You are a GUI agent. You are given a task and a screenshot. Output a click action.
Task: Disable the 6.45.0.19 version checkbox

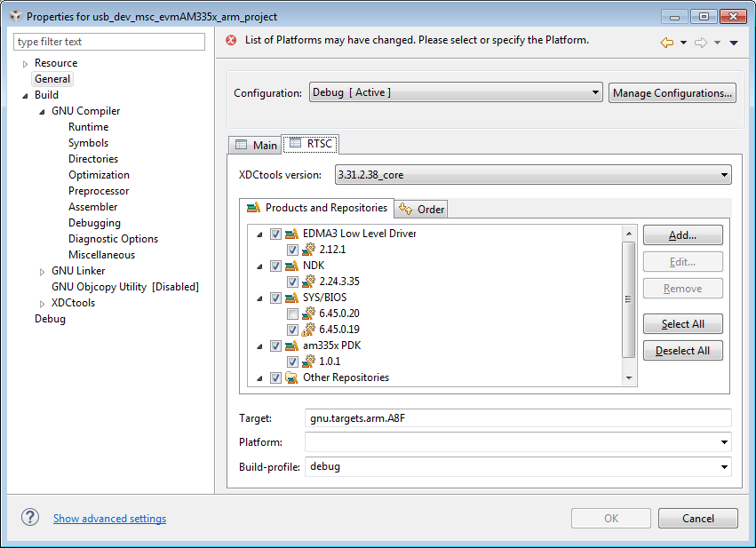pos(292,330)
